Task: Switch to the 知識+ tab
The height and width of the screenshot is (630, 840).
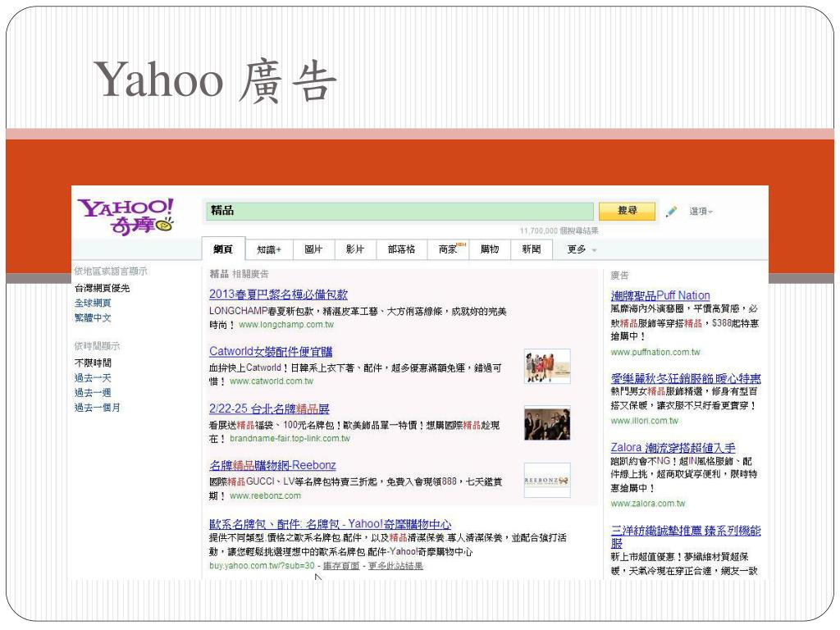Action: pos(268,249)
